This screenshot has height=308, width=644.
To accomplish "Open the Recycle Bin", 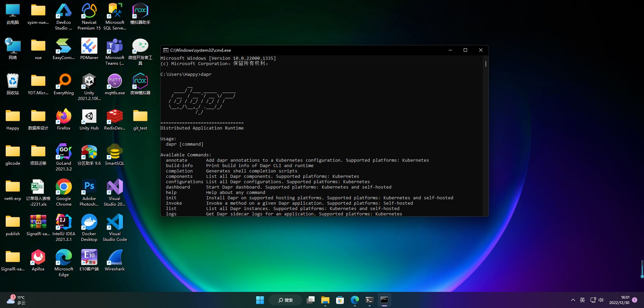I will (12, 81).
